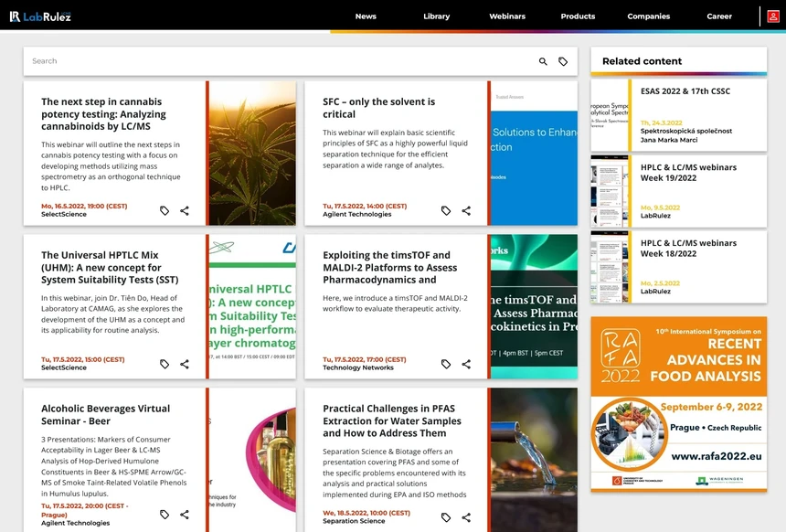Click Separation Science organizer label
This screenshot has height=532, width=786.
[354, 521]
